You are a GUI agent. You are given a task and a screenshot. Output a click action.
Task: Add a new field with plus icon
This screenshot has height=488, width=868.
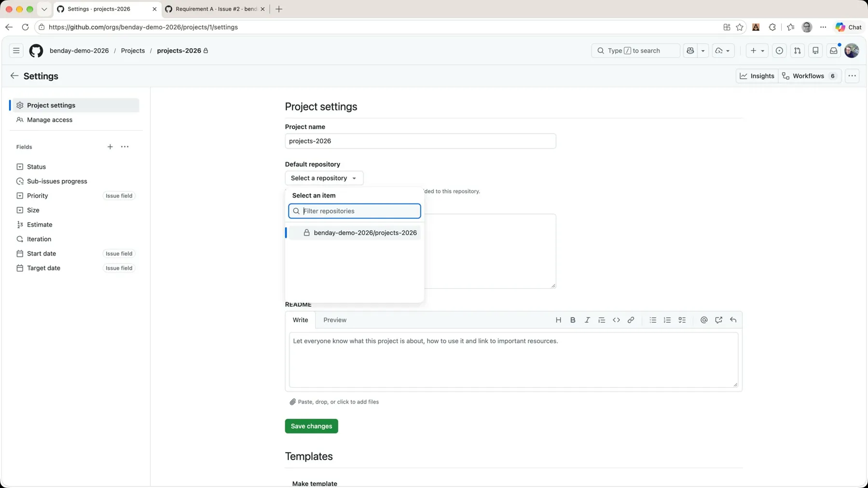pyautogui.click(x=110, y=147)
